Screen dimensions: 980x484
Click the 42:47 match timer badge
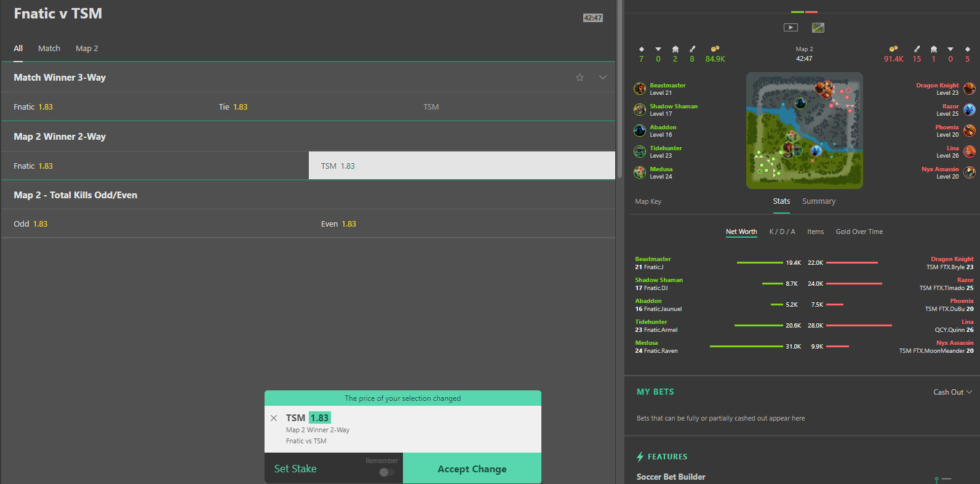click(593, 18)
